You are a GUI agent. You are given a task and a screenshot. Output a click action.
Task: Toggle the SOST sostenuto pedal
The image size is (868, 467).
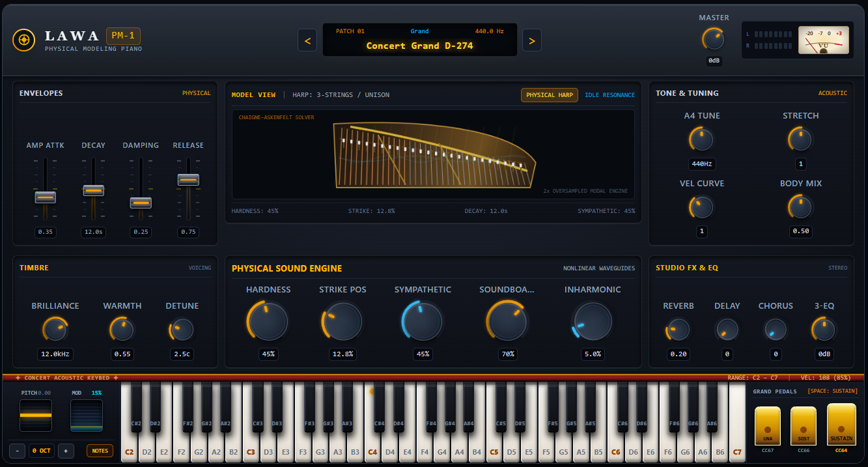(x=804, y=427)
